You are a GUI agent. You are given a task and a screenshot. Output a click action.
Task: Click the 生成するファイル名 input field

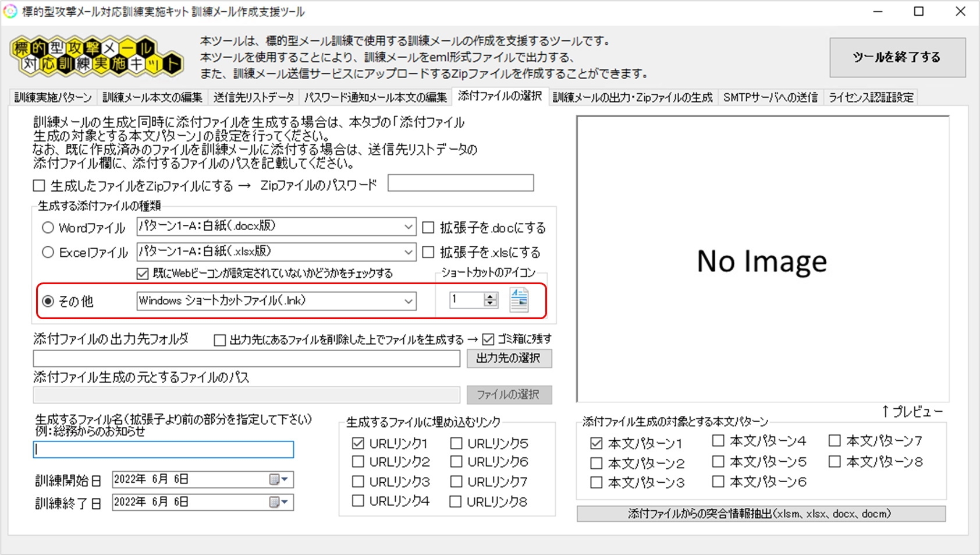163,449
